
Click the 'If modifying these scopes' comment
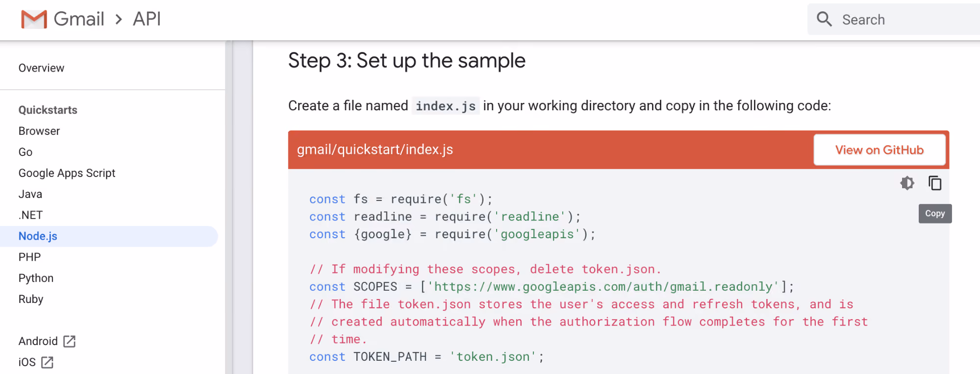[485, 270]
